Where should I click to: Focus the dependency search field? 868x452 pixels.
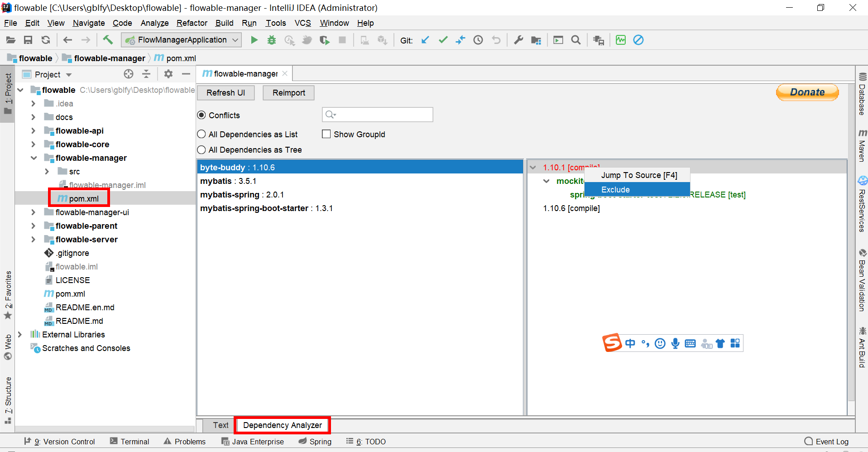(378, 115)
